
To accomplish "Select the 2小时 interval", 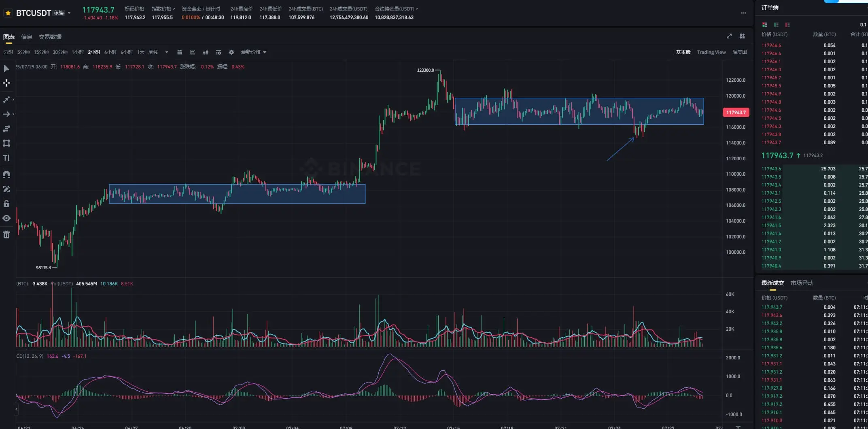I will coord(94,52).
